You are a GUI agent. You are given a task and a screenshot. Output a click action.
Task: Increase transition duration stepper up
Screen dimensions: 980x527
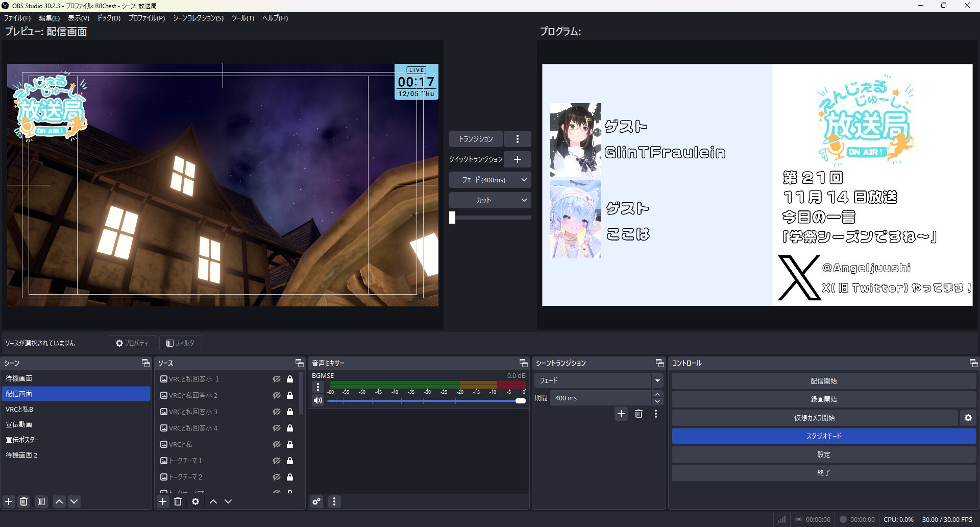pyautogui.click(x=657, y=394)
